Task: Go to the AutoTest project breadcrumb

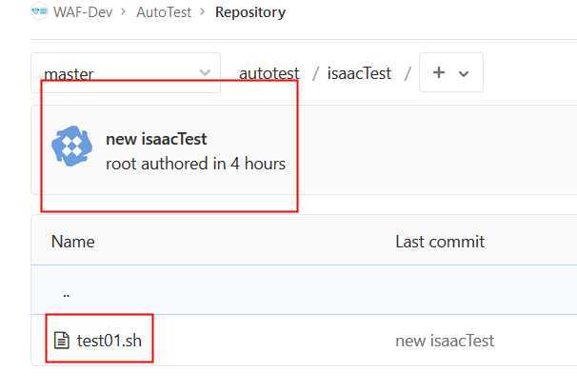Action: (x=164, y=12)
